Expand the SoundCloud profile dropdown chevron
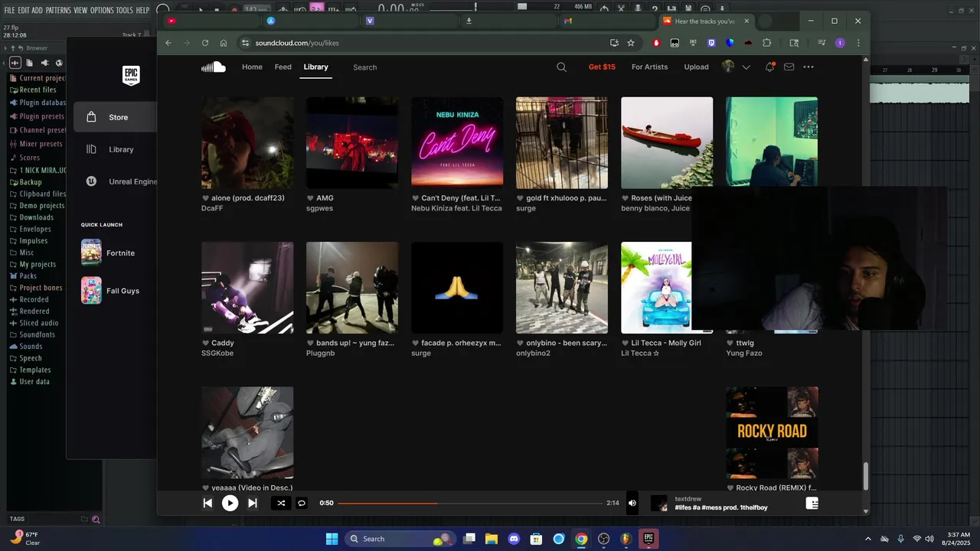The image size is (980, 551). 746,67
